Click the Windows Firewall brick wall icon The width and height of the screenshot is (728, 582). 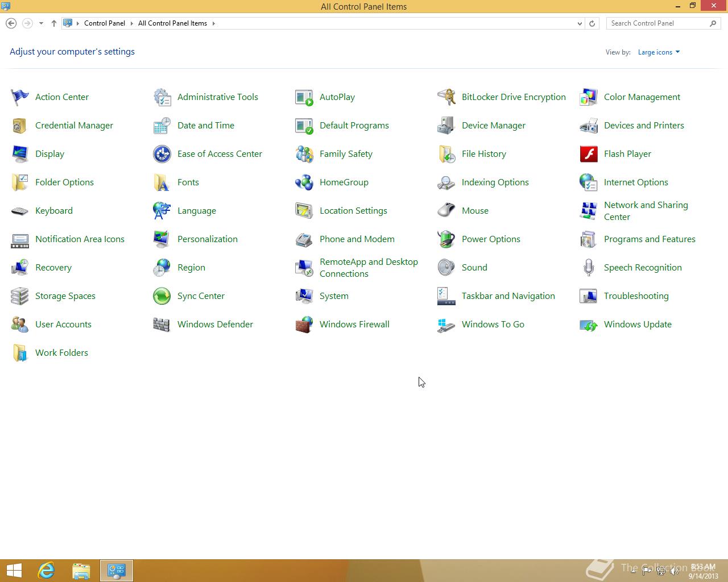tap(304, 325)
